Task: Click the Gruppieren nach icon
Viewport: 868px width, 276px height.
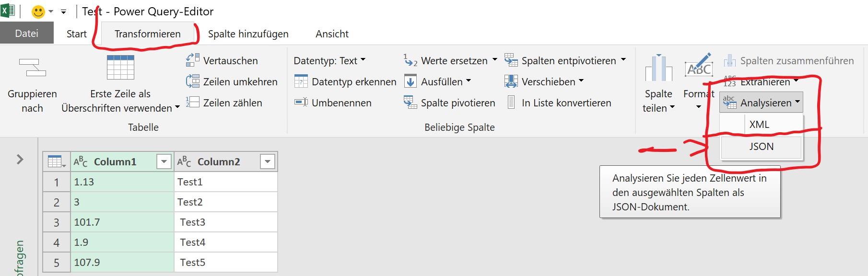Action: coord(32,68)
